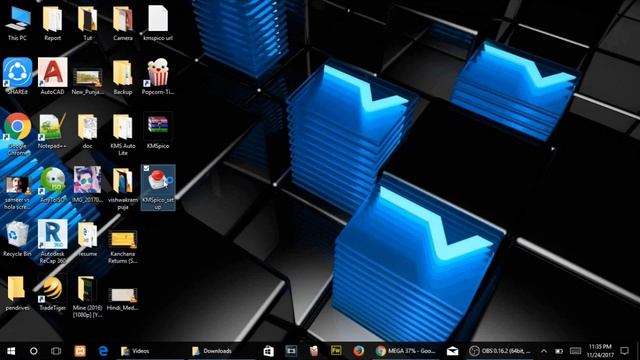Show hidden system tray icons
This screenshot has width=640, height=360.
[544, 351]
